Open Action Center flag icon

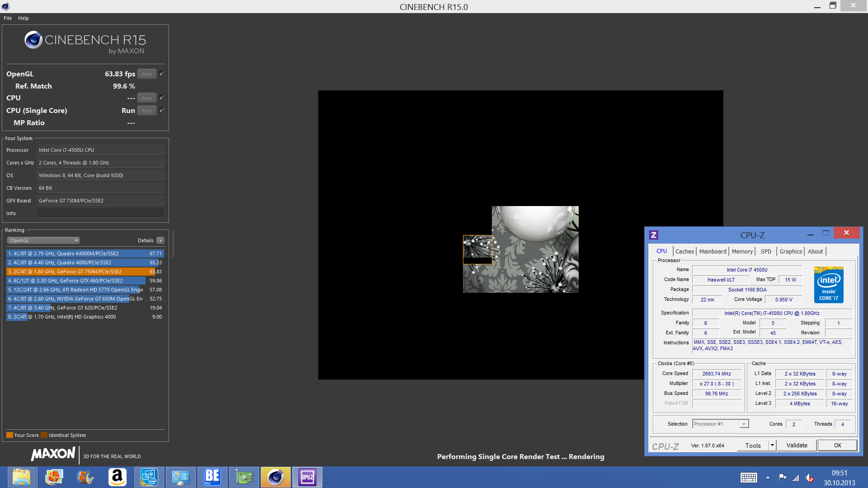(782, 478)
